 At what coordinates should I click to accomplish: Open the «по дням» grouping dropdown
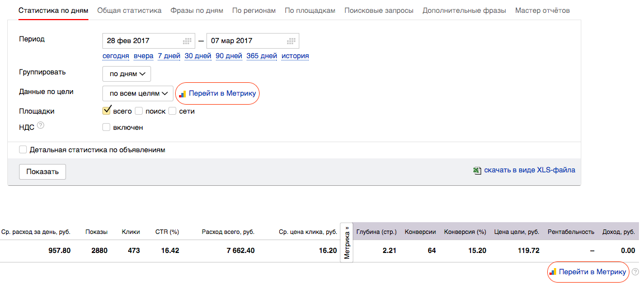(127, 74)
